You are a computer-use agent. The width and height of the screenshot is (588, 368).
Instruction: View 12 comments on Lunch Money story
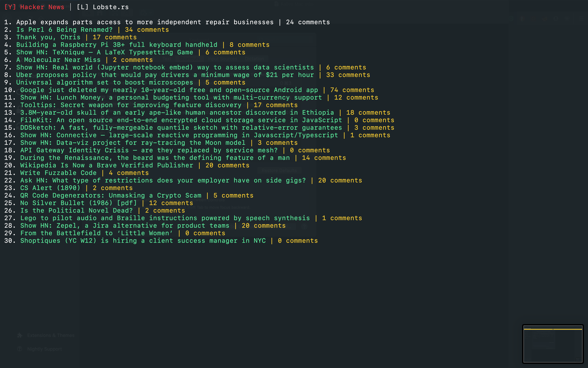(x=356, y=98)
